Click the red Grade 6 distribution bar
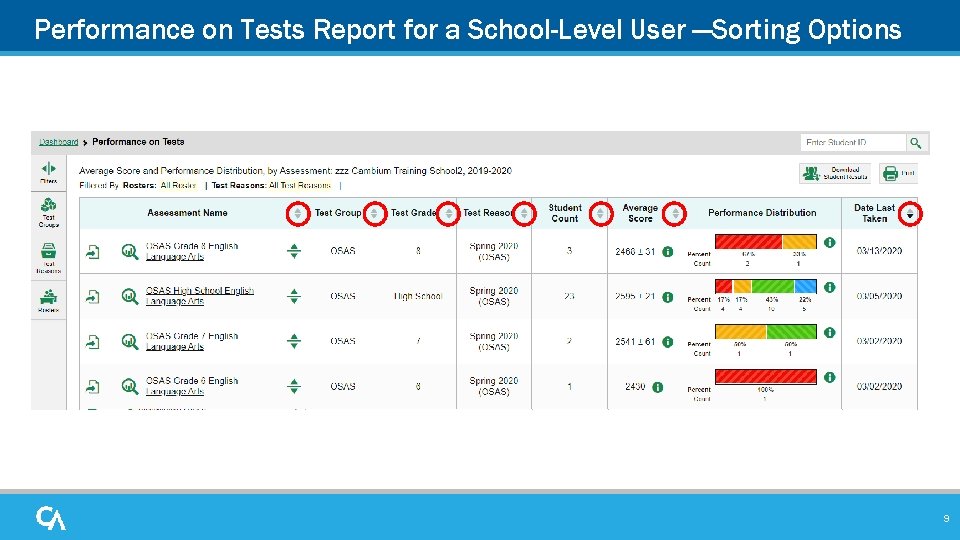 pyautogui.click(x=765, y=376)
